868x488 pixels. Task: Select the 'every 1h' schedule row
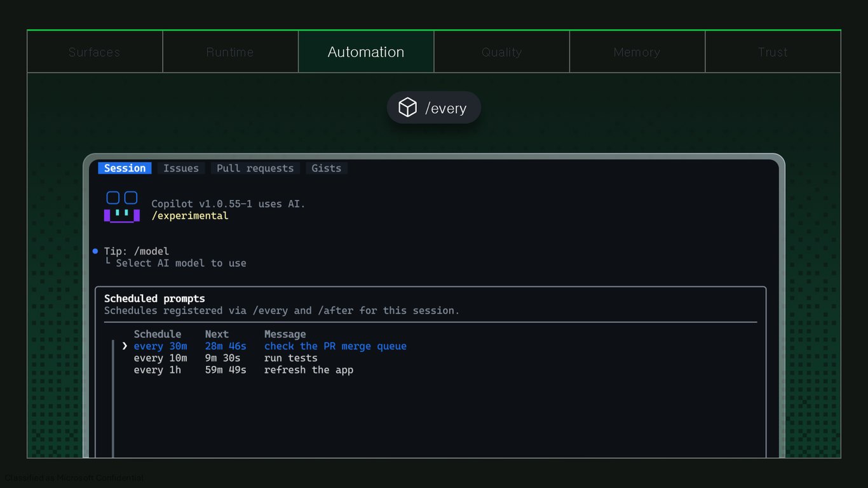pyautogui.click(x=243, y=370)
